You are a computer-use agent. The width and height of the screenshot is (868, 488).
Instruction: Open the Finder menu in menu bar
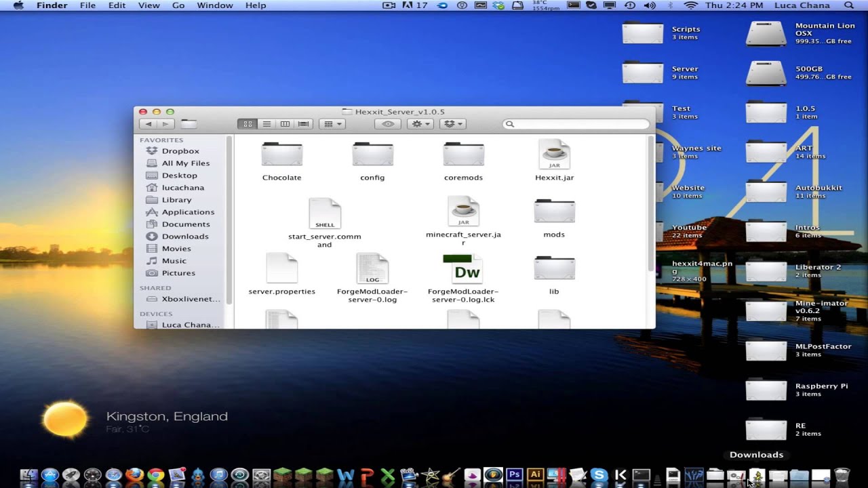pyautogui.click(x=52, y=5)
